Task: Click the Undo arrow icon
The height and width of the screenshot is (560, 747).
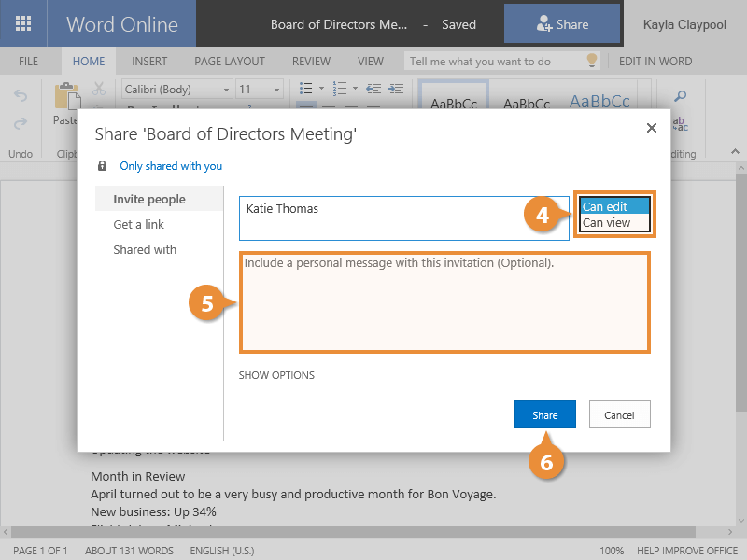Action: tap(21, 95)
